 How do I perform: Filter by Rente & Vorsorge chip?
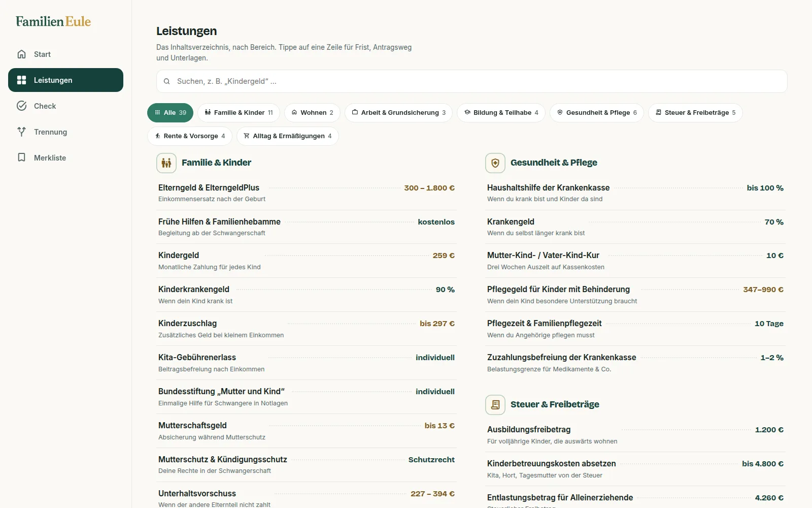(190, 136)
